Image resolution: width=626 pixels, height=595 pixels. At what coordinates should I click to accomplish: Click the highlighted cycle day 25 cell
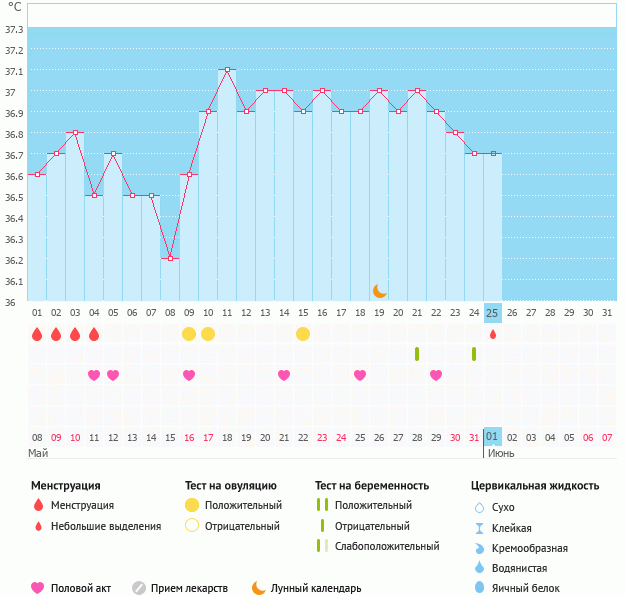click(x=492, y=312)
